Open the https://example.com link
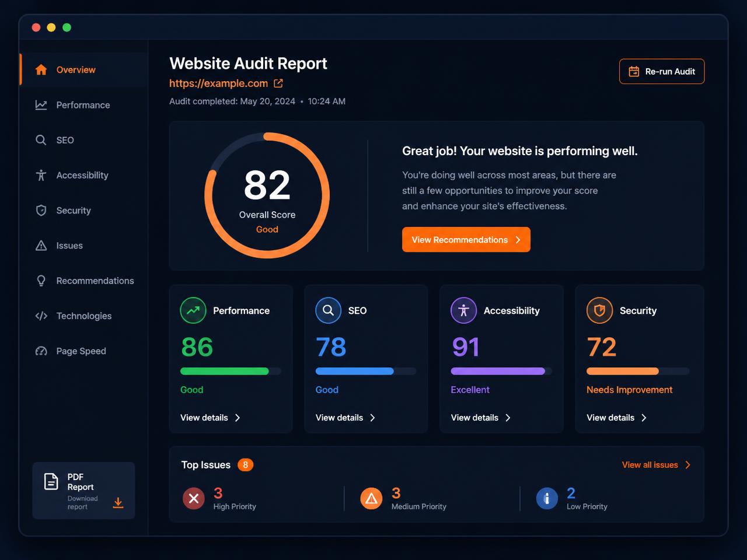747x560 pixels. pyautogui.click(x=218, y=83)
